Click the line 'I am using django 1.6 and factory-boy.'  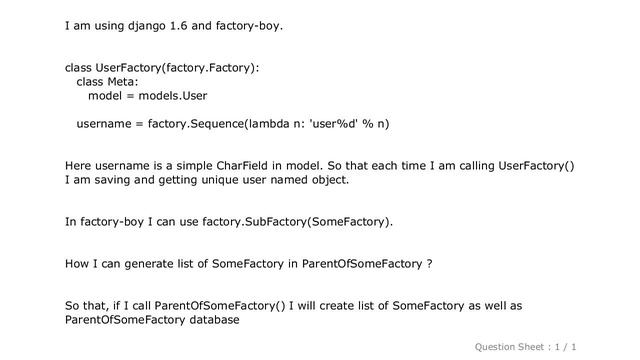[x=173, y=26]
